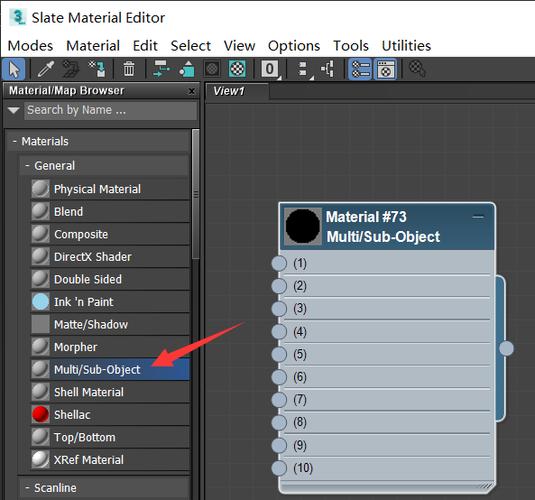
Task: Show shaded material in viewport
Action: pyautogui.click(x=212, y=69)
